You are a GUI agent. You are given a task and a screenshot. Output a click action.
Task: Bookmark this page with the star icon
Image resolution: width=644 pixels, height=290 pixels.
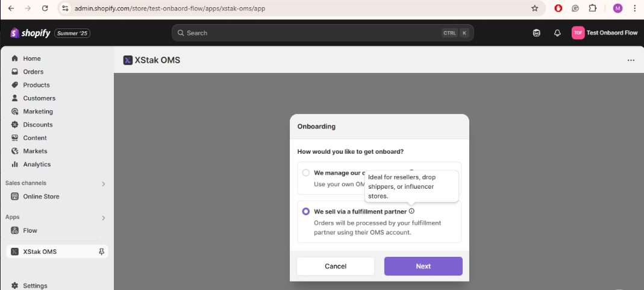[534, 8]
